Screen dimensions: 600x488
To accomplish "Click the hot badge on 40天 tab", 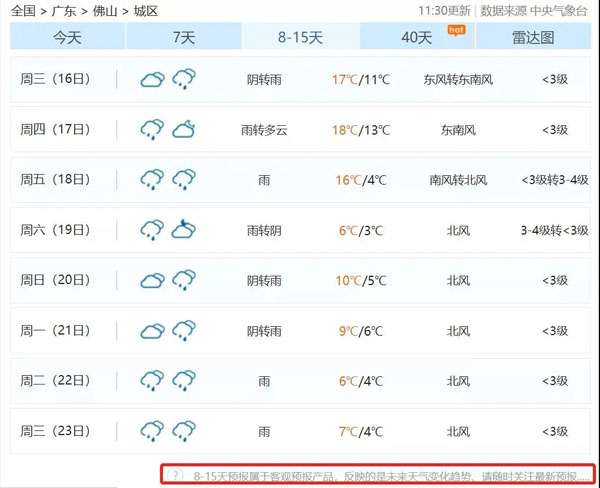I will [455, 30].
